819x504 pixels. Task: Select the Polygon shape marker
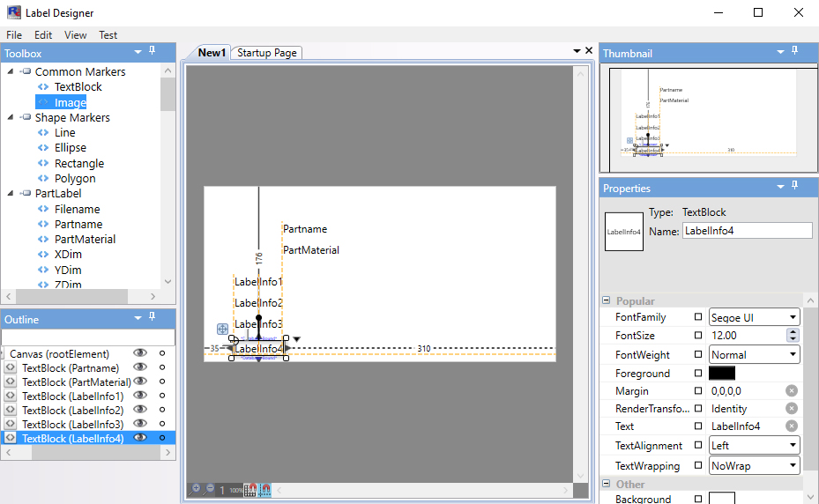point(75,178)
